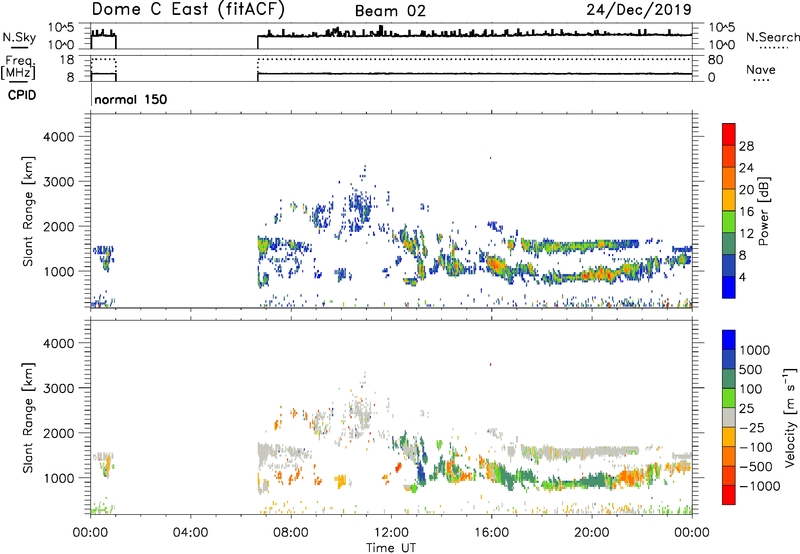Click the '28' power colorbar tick value
800x554 pixels.
[x=746, y=146]
